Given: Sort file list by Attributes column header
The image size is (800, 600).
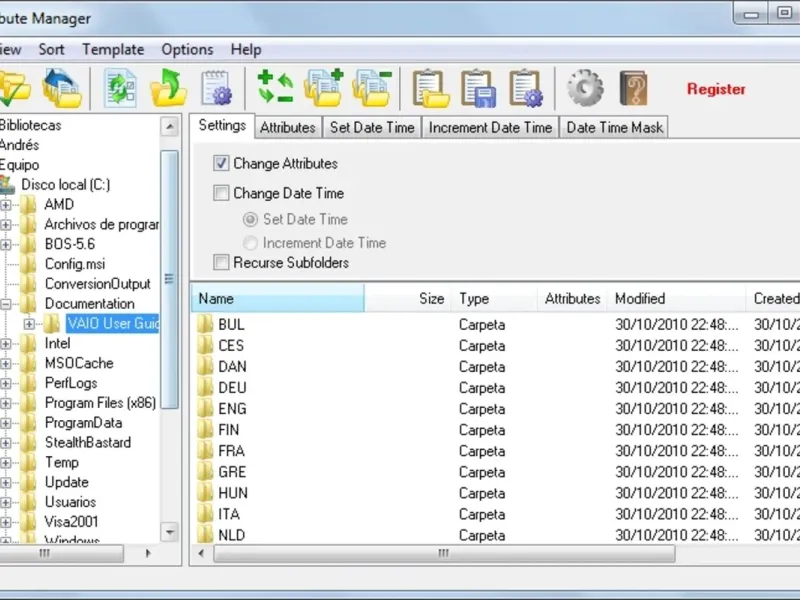Looking at the screenshot, I should [572, 298].
